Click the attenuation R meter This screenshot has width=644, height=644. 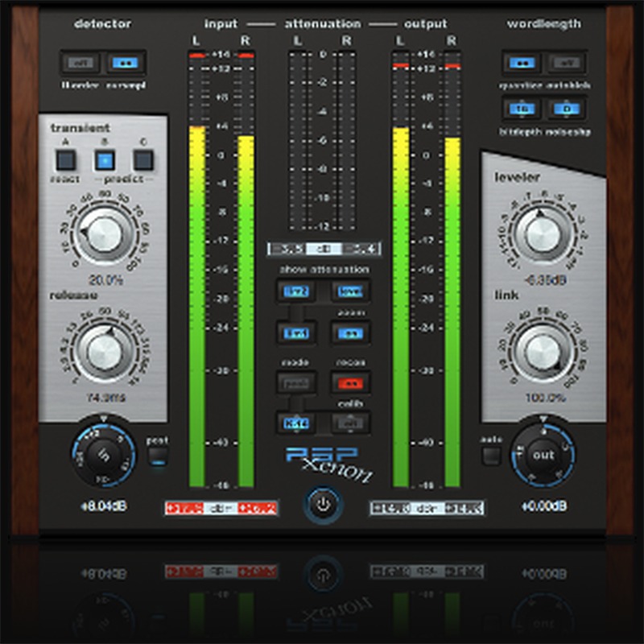point(347,140)
